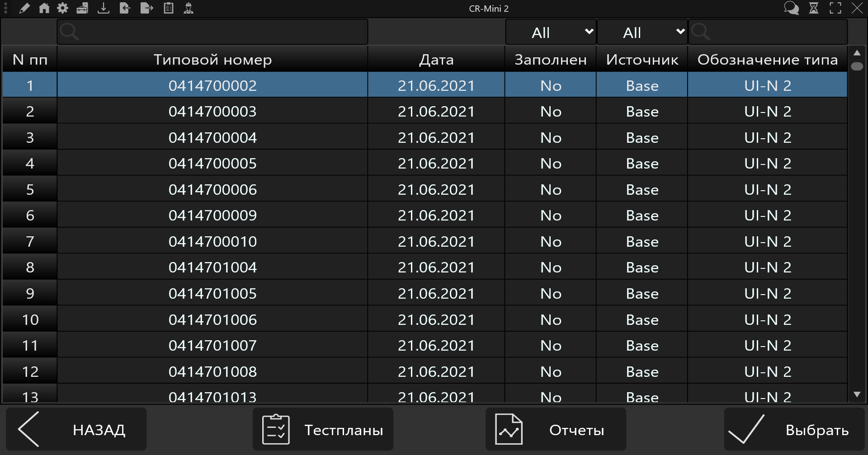Viewport: 868px width, 455px height.
Task: Select row 0414701005
Action: 425,293
